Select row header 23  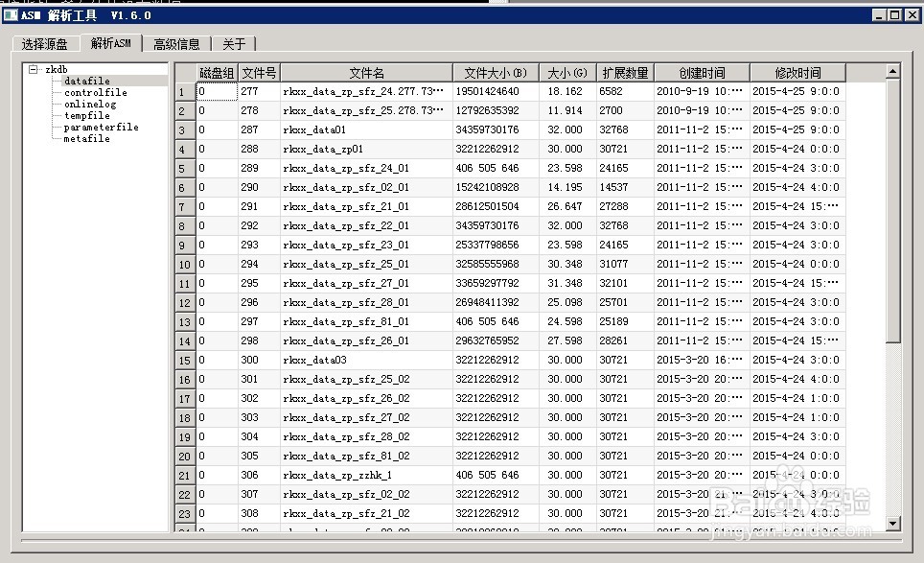pos(186,513)
